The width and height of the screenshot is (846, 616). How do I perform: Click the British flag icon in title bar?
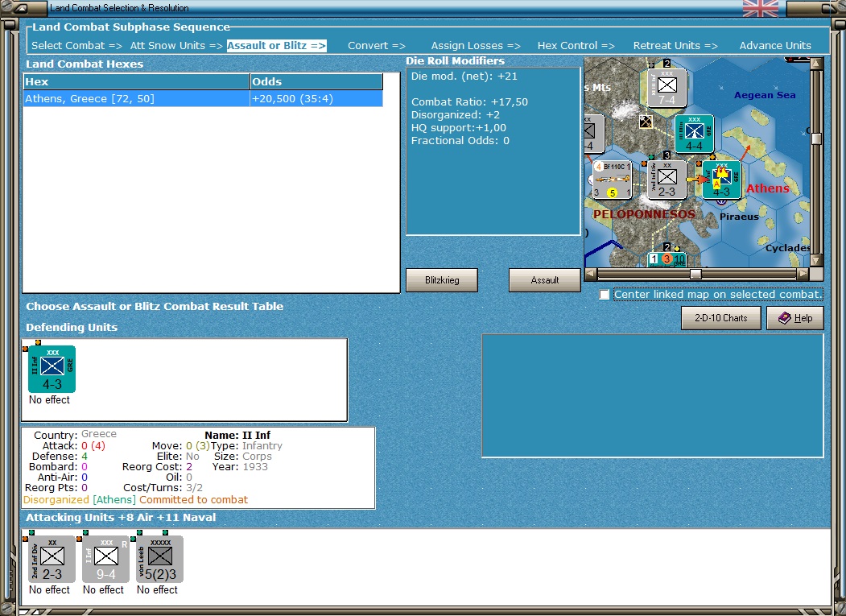[x=760, y=8]
